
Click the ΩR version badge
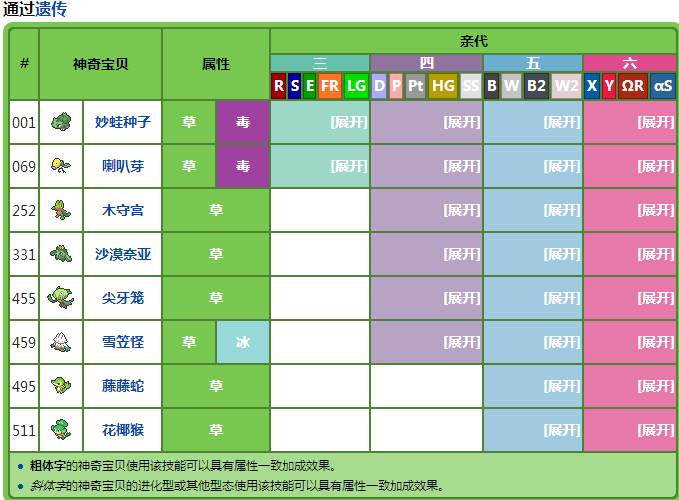pyautogui.click(x=633, y=86)
